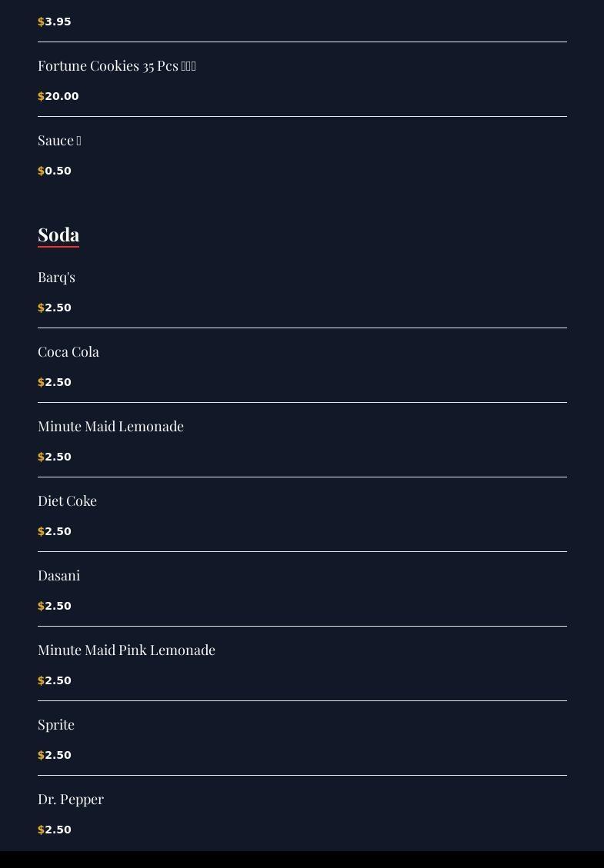This screenshot has height=868, width=604.
Task: Pick Dr. Pepper from the list
Action: (x=70, y=800)
